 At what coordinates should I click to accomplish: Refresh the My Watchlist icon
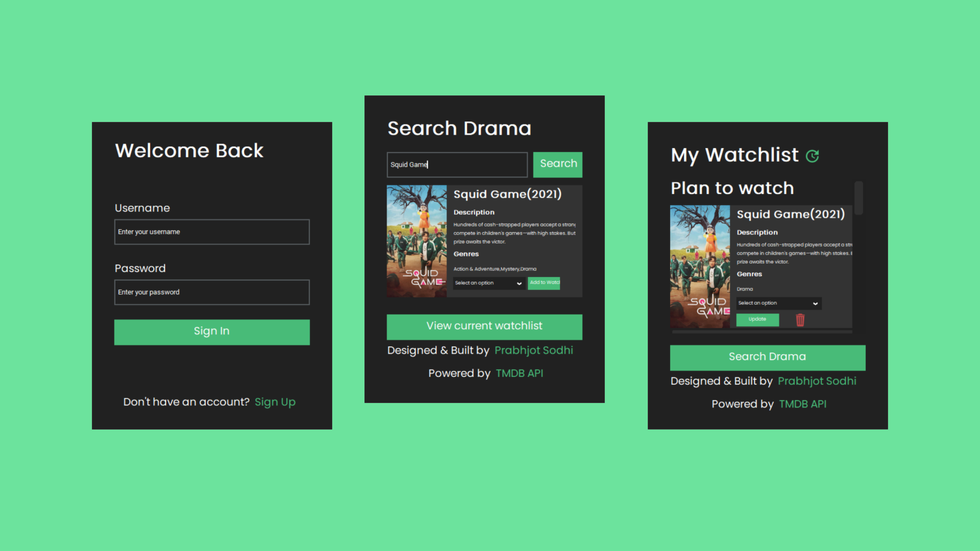812,156
